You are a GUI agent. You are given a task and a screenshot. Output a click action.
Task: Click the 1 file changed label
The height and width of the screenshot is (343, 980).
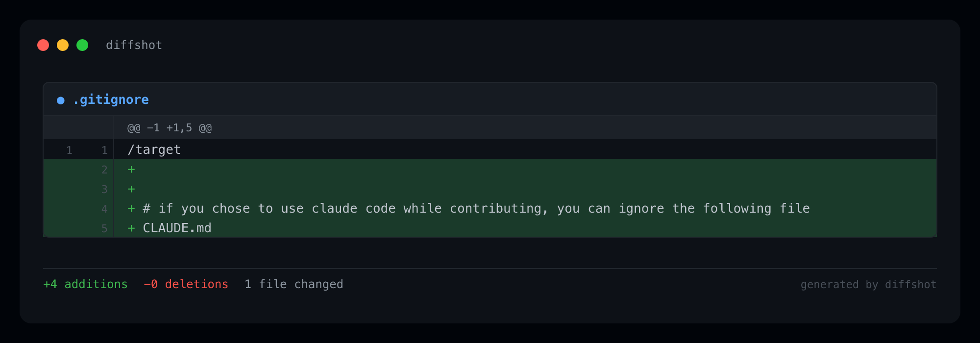(294, 284)
